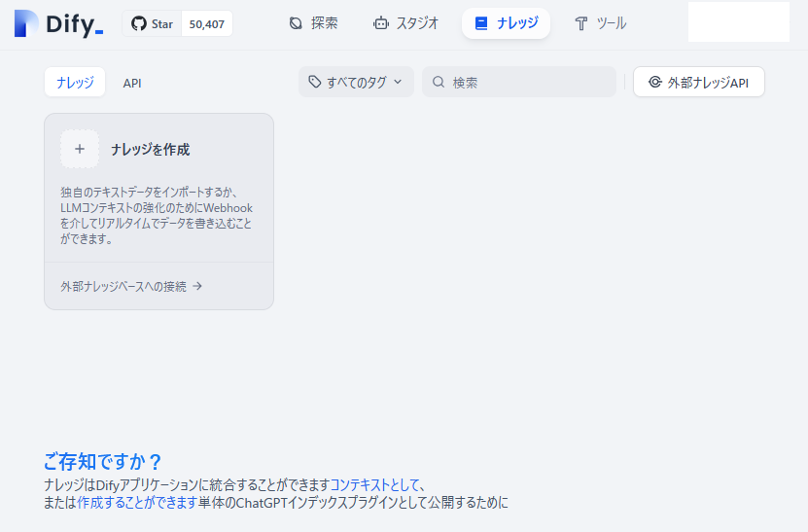Click the GitHub star count 50,407

click(x=207, y=24)
